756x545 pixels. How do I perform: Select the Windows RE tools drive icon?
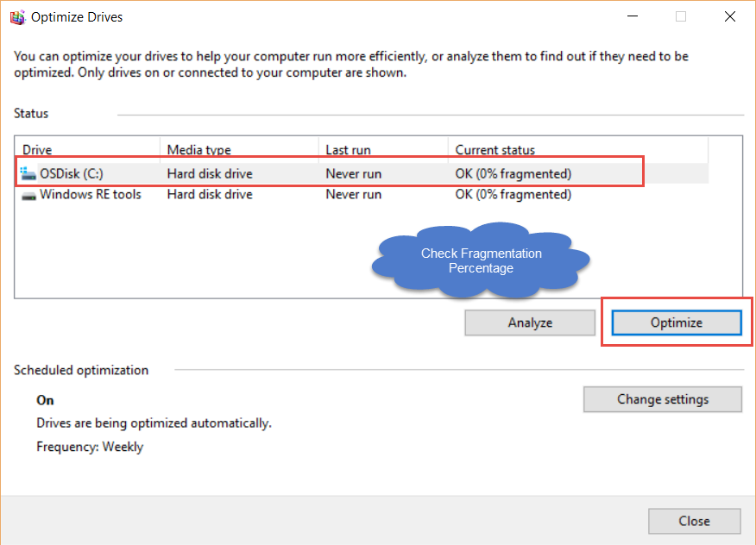click(x=29, y=196)
